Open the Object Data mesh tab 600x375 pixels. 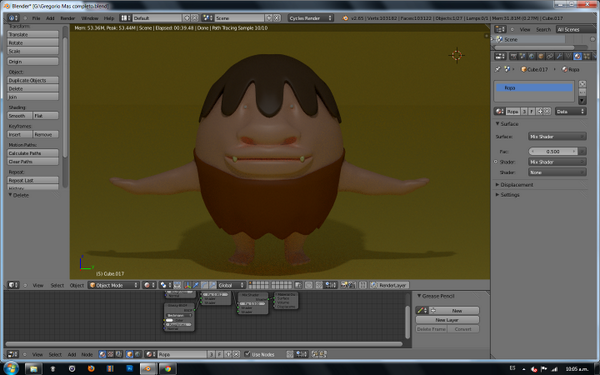tap(568, 56)
